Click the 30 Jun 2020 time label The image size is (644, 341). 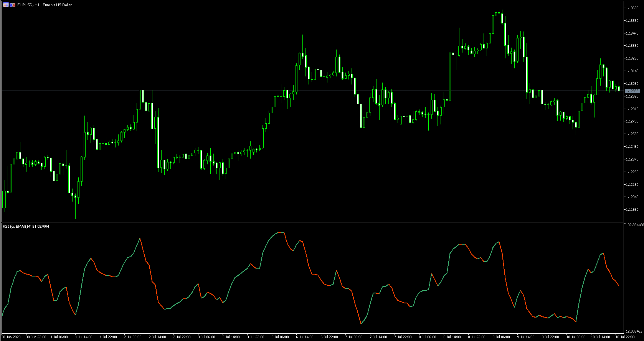tap(11, 337)
